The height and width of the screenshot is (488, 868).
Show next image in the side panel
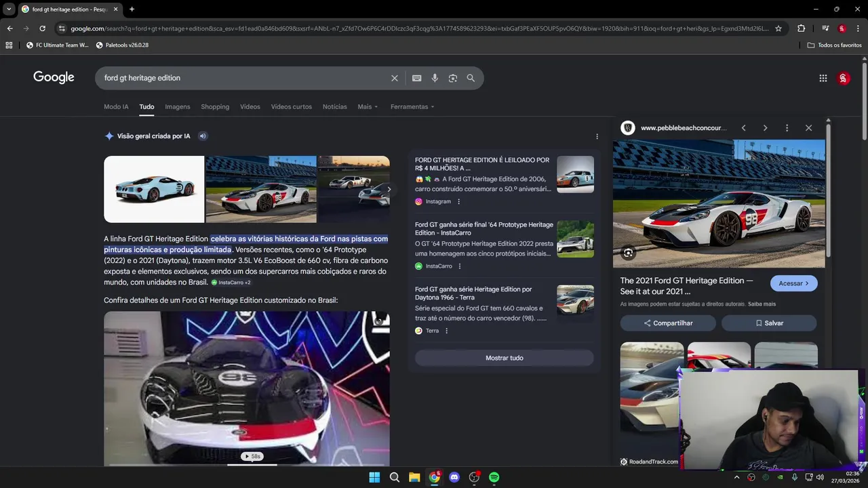(x=765, y=128)
